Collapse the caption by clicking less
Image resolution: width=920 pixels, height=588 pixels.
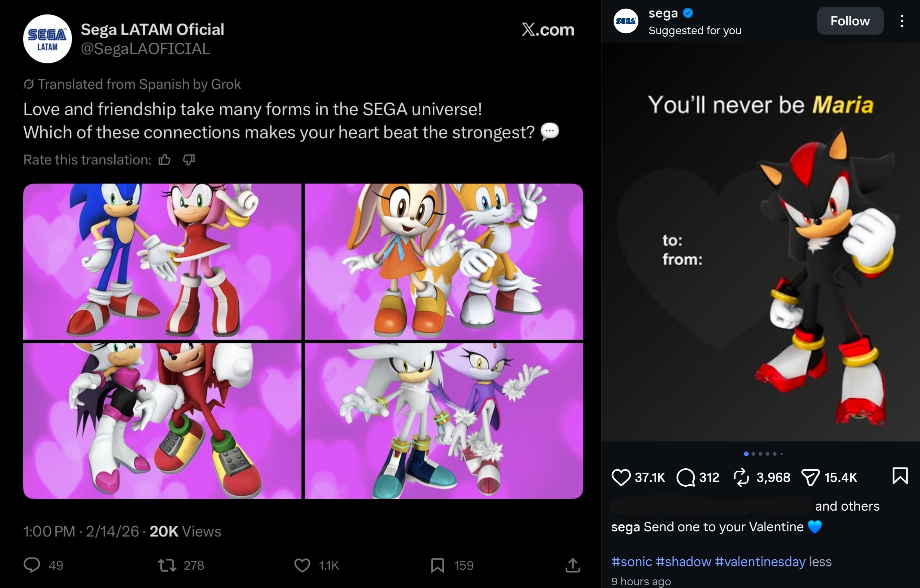point(820,562)
